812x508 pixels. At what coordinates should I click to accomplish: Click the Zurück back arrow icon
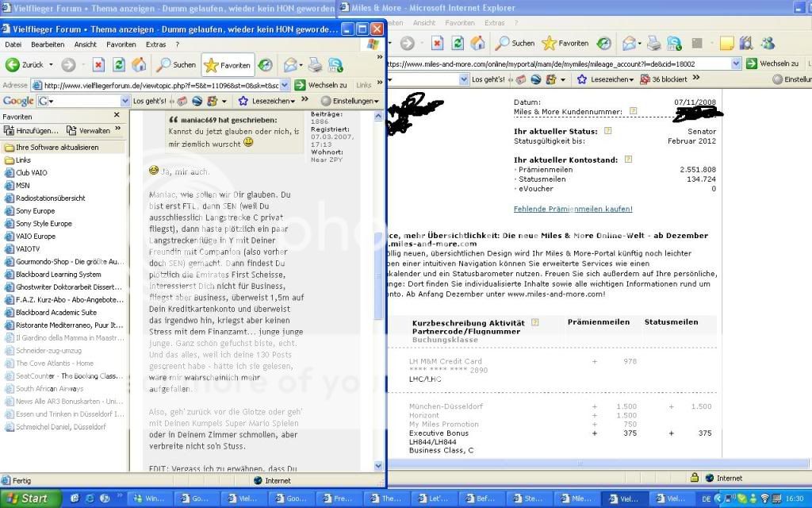(13, 65)
